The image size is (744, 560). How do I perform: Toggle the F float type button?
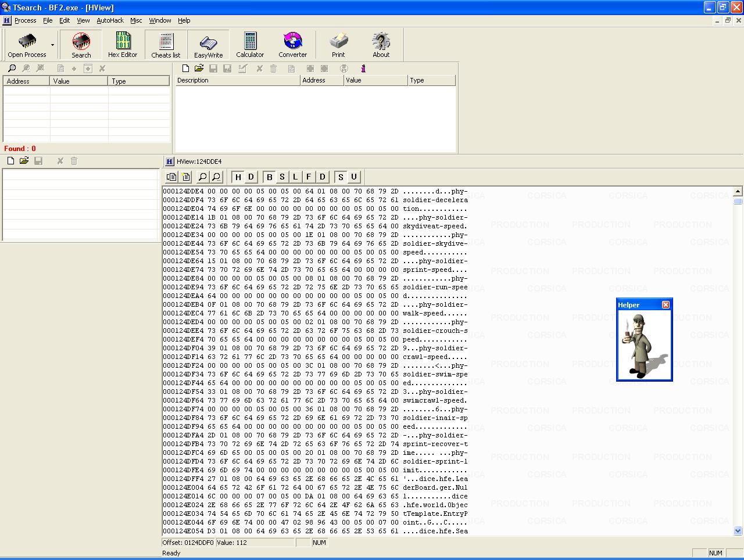pyautogui.click(x=309, y=177)
